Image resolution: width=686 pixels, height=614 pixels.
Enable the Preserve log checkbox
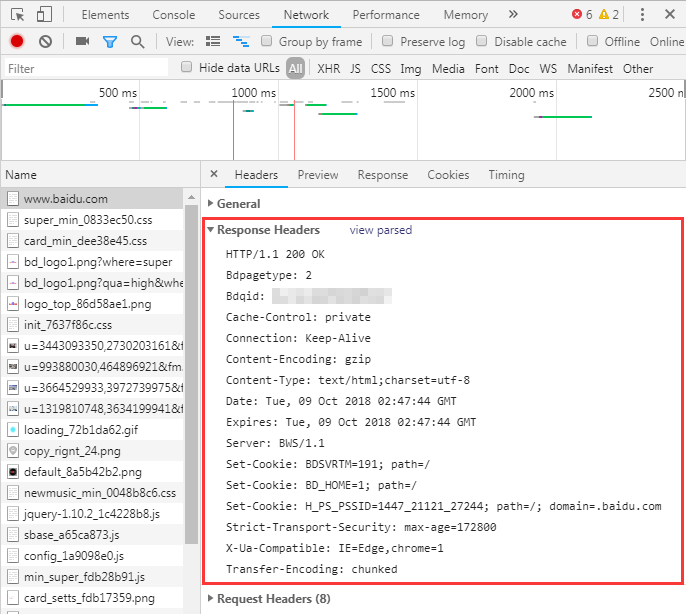click(386, 42)
